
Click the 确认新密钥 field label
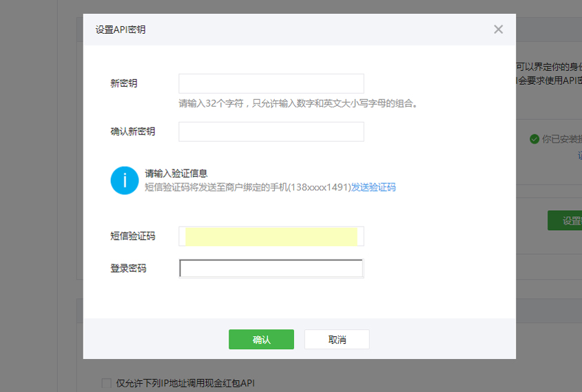133,132
